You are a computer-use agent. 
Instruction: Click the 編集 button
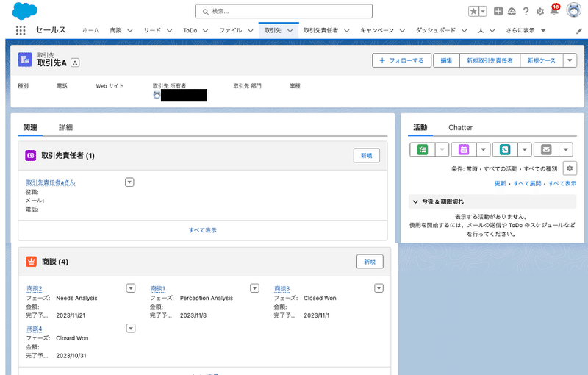(x=446, y=60)
